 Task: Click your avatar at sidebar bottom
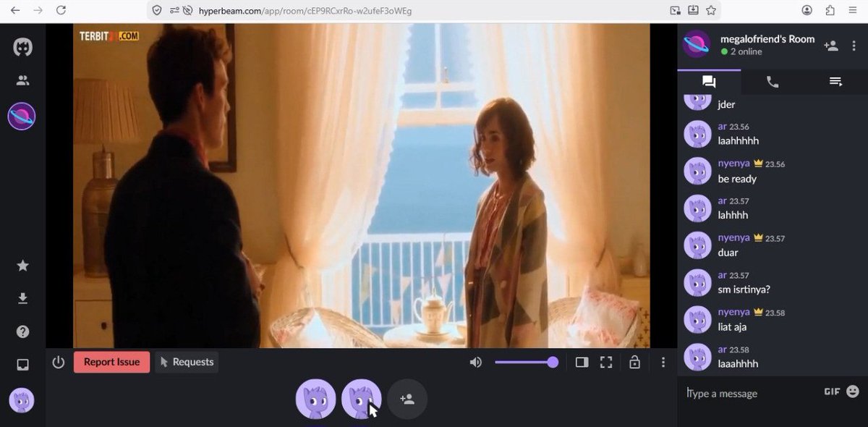[x=22, y=400]
